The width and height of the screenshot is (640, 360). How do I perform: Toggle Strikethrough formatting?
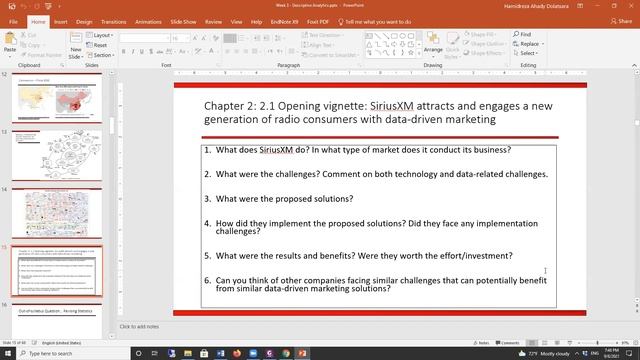pos(160,51)
